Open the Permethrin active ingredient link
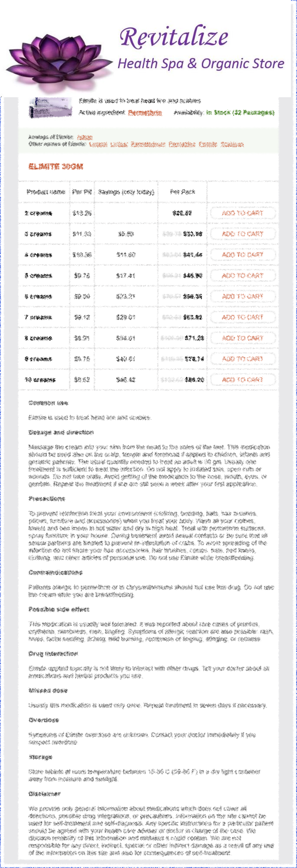The width and height of the screenshot is (297, 868). tap(145, 113)
